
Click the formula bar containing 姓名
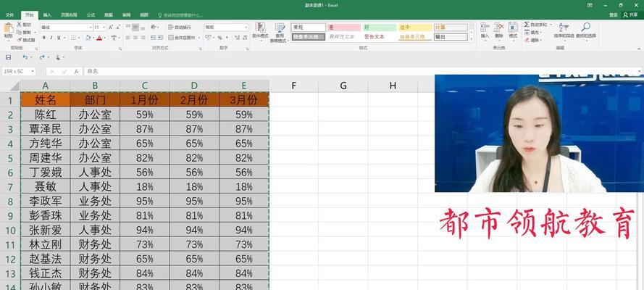click(361, 72)
